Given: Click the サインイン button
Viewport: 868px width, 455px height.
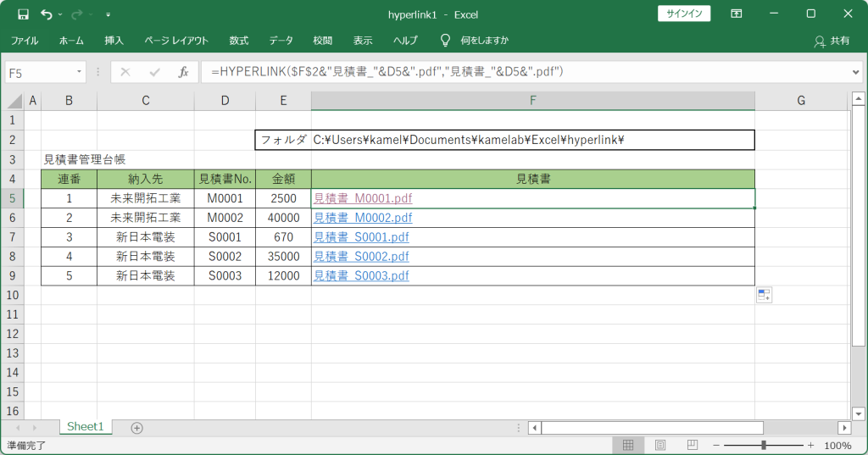Looking at the screenshot, I should pyautogui.click(x=684, y=14).
